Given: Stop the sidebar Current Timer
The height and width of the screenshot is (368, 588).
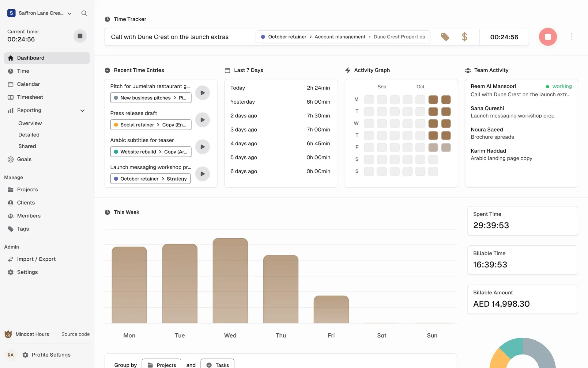Looking at the screenshot, I should (x=80, y=36).
